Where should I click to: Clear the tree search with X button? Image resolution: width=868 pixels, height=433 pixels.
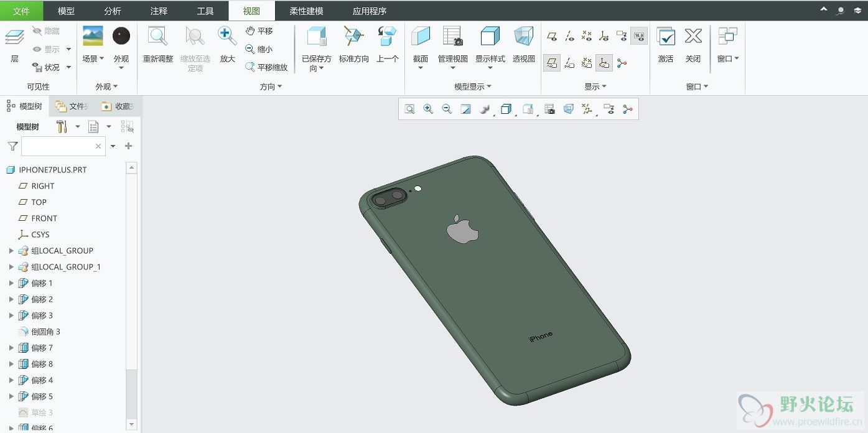coord(98,146)
